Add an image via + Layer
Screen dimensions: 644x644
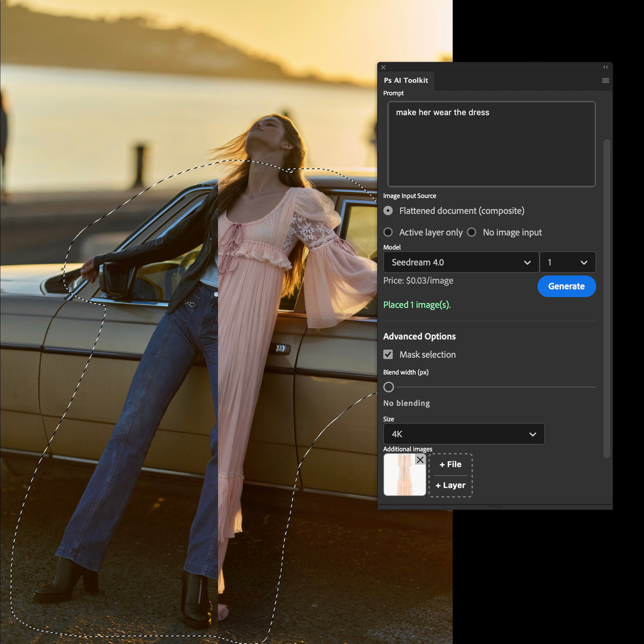[x=450, y=485]
